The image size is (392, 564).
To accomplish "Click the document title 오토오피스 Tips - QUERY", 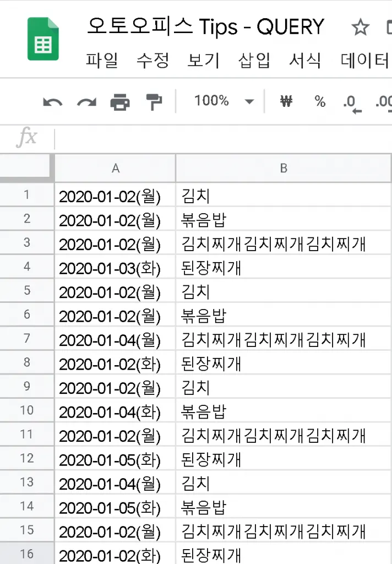I will [206, 26].
